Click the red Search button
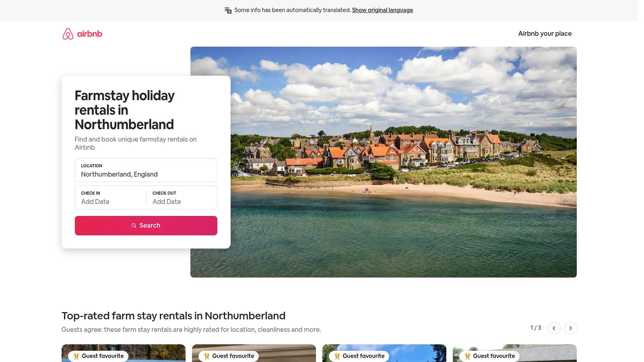 pyautogui.click(x=146, y=226)
